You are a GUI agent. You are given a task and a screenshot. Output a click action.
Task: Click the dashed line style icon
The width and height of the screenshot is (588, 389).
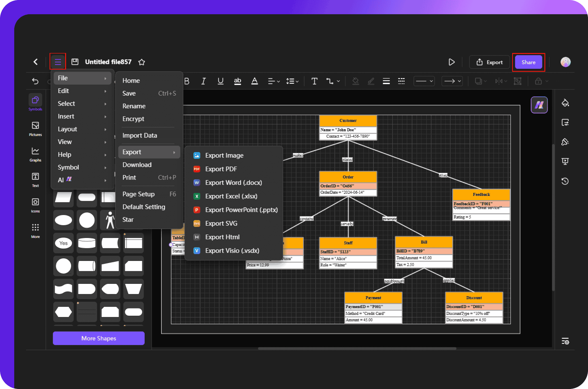point(401,81)
